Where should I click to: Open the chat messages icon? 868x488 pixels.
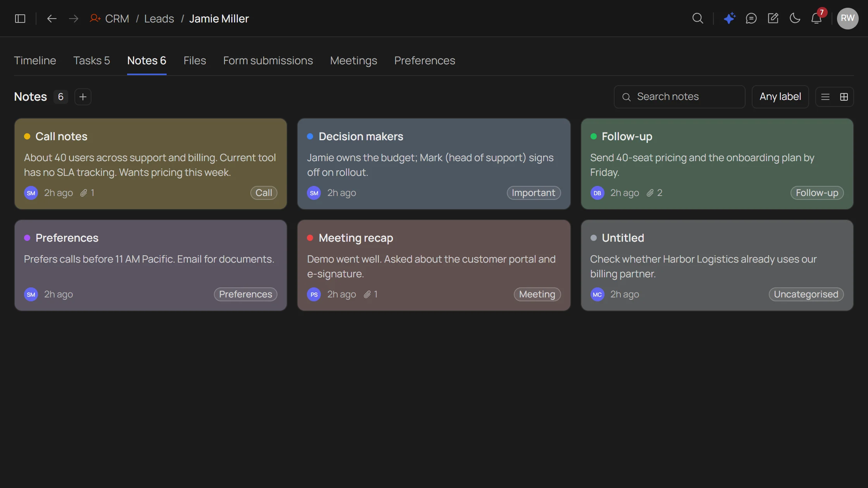coord(751,19)
